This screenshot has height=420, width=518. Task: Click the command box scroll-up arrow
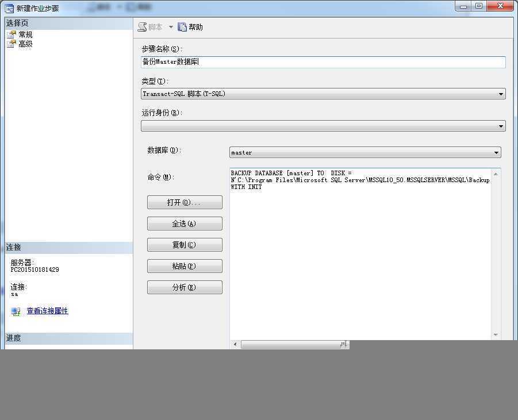click(x=496, y=174)
